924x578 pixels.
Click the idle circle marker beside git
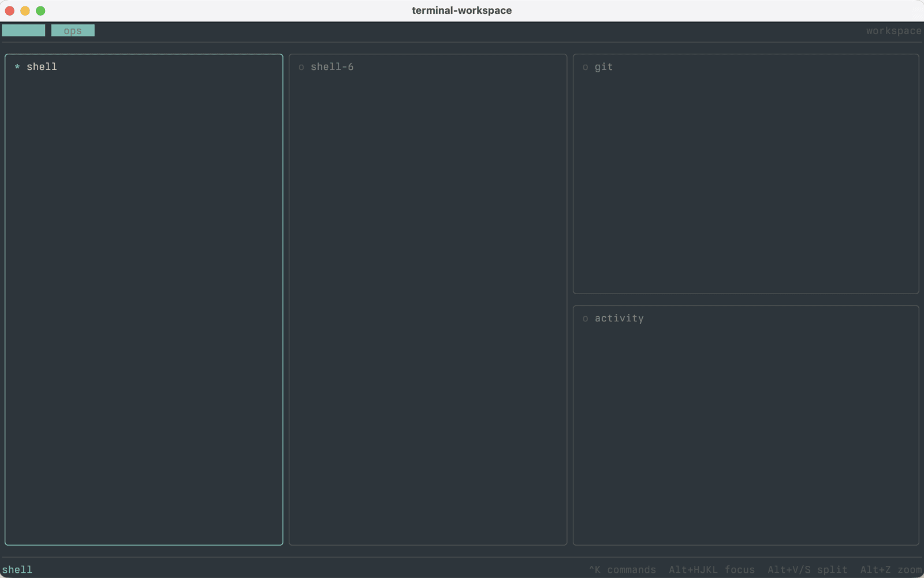[586, 67]
